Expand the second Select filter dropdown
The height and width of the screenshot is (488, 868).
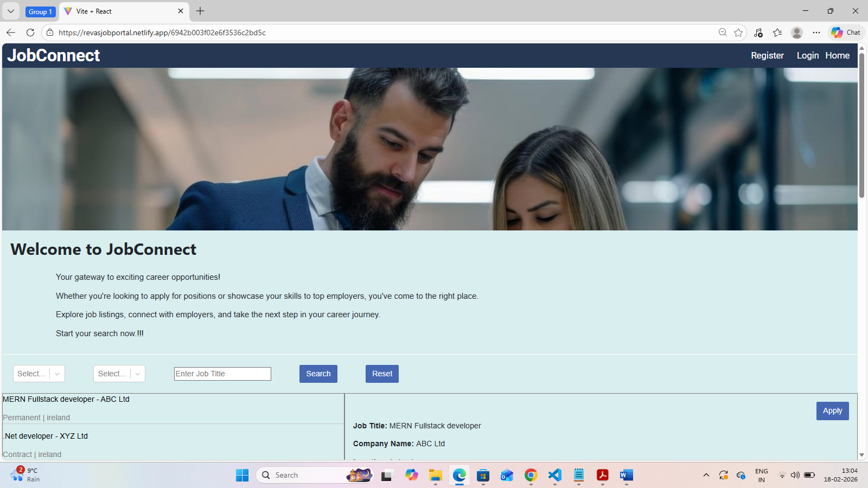(119, 374)
